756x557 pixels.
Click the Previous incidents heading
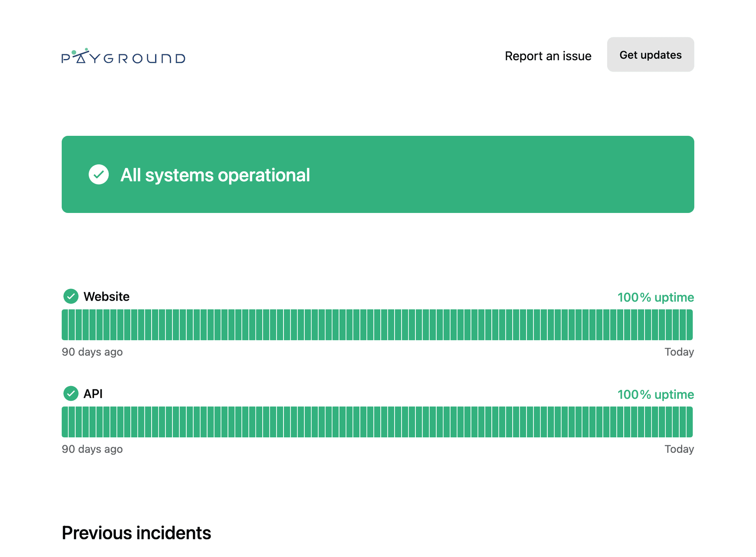[x=136, y=533]
